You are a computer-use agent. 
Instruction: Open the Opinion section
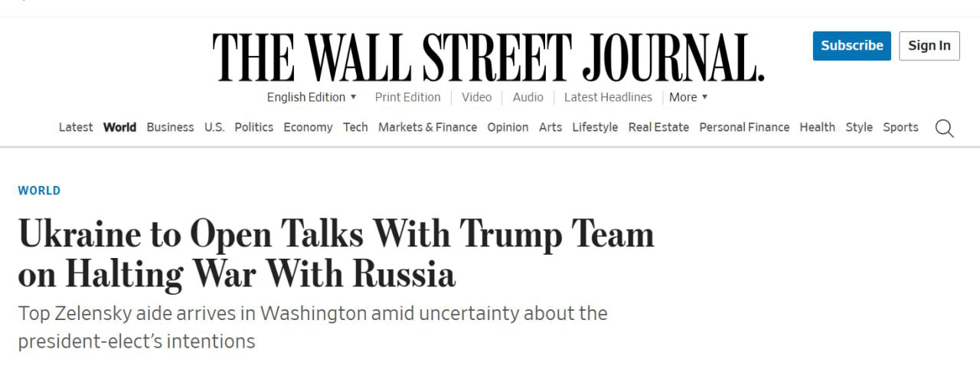[x=508, y=127]
